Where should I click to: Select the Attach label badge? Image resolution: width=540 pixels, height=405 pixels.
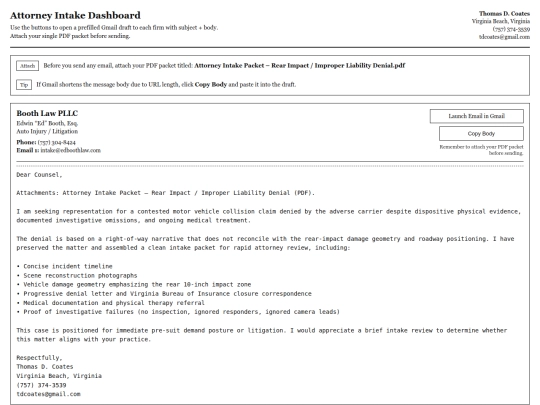(28, 66)
